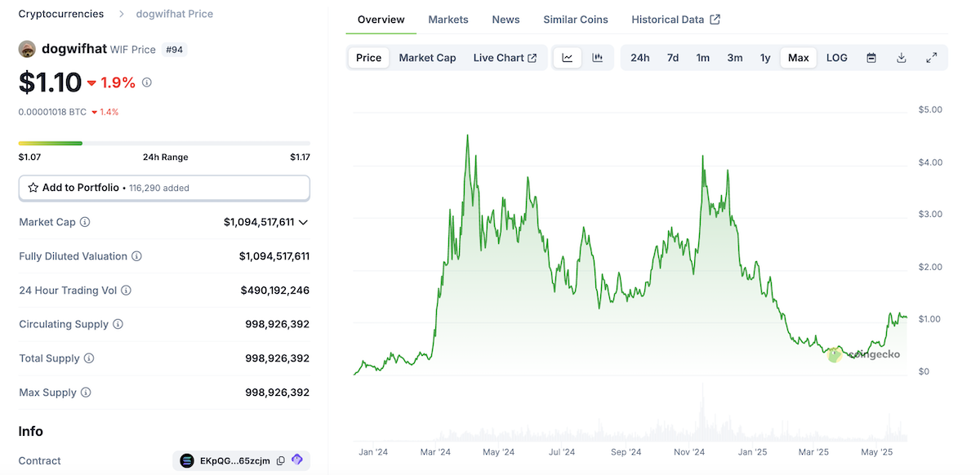Click the $490,192,246 trading volume value
980x475 pixels.
275,291
